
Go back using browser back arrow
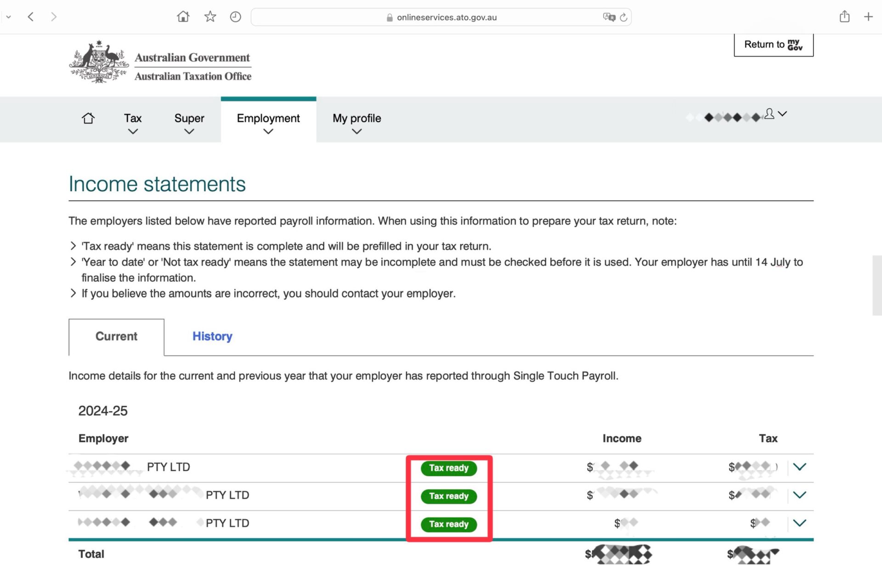point(31,17)
